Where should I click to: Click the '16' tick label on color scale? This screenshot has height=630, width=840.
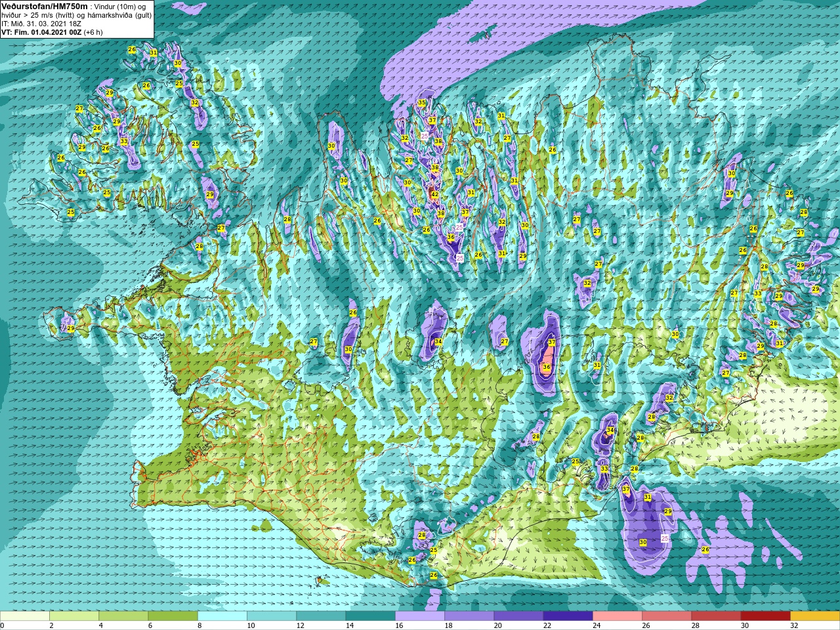(398, 626)
